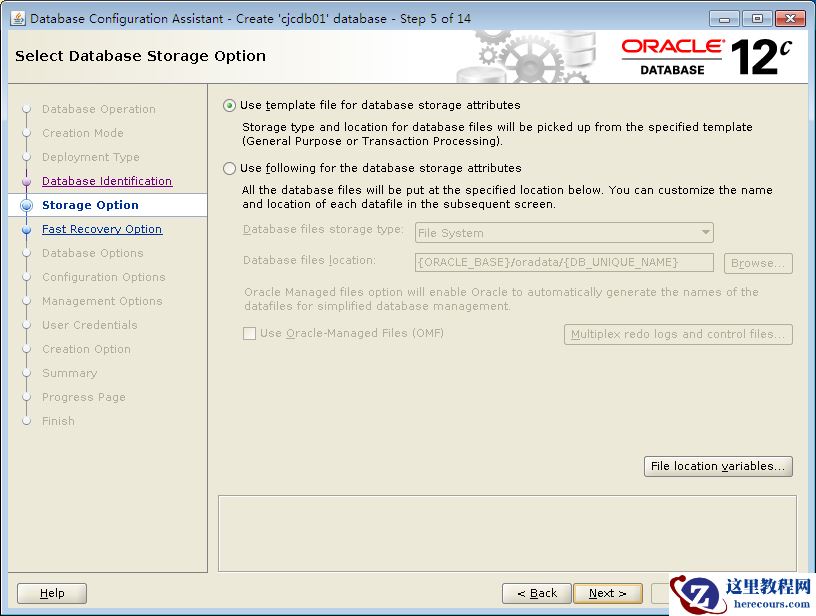Image resolution: width=816 pixels, height=616 pixels.
Task: Click Database Identification step bullet icon
Action: pos(27,182)
